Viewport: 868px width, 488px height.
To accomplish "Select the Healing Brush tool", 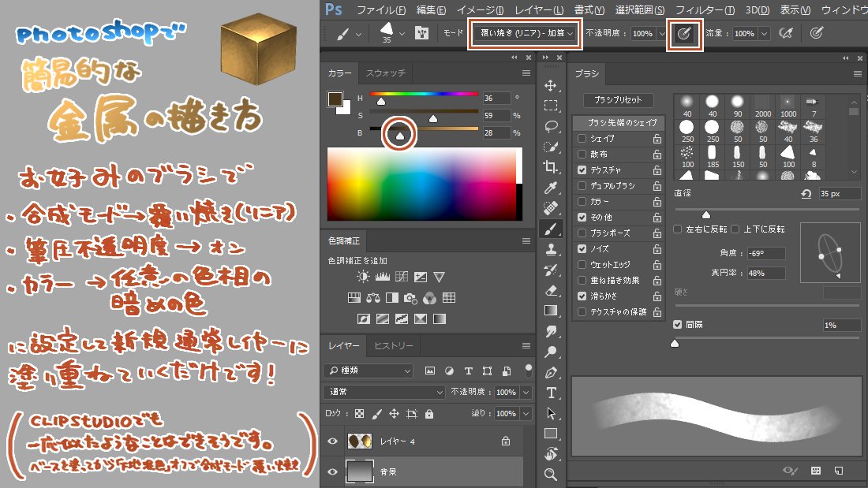I will click(x=550, y=208).
